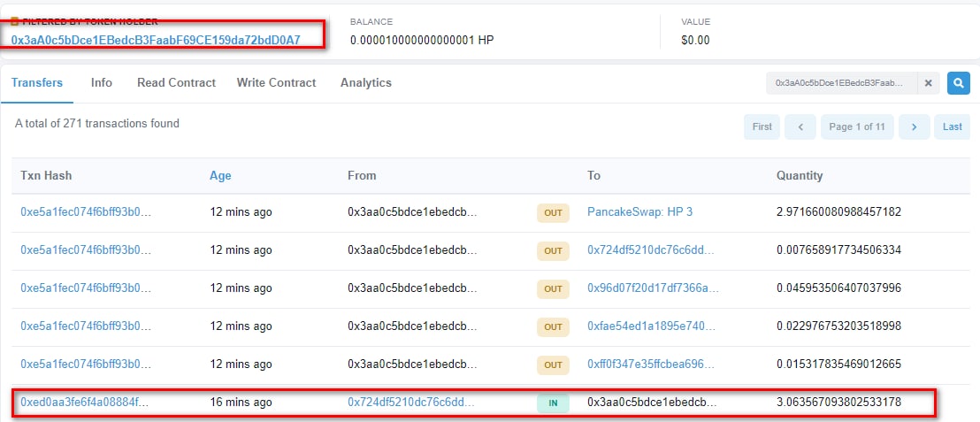
Task: Jump to the Last page
Action: pos(952,127)
